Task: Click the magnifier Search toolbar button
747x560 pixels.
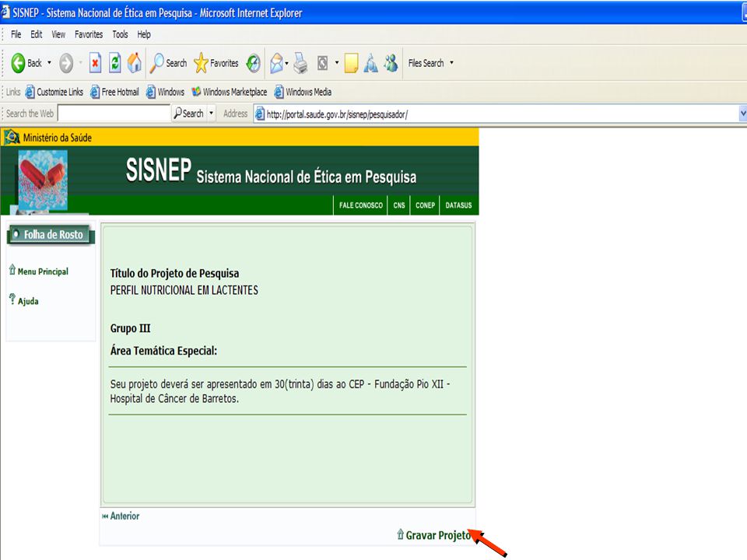Action: (168, 63)
